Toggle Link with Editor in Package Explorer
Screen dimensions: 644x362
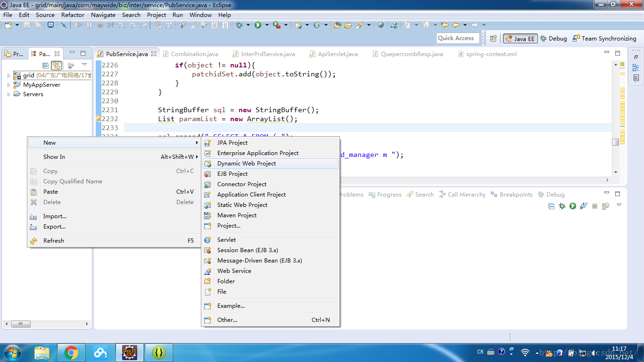[57, 66]
